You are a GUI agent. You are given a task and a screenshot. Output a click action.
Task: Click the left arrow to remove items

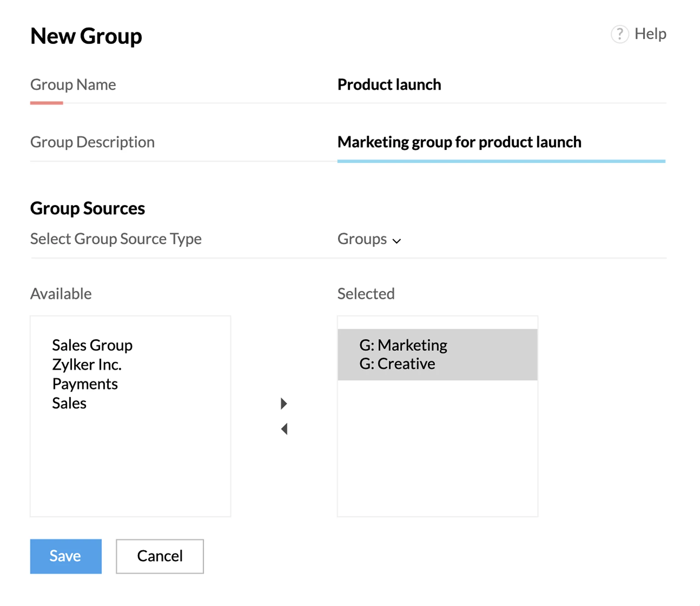[285, 429]
